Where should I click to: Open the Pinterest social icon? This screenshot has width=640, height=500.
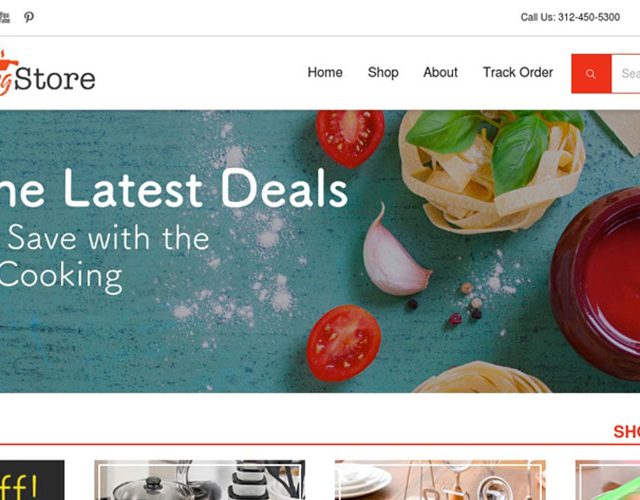pyautogui.click(x=29, y=17)
